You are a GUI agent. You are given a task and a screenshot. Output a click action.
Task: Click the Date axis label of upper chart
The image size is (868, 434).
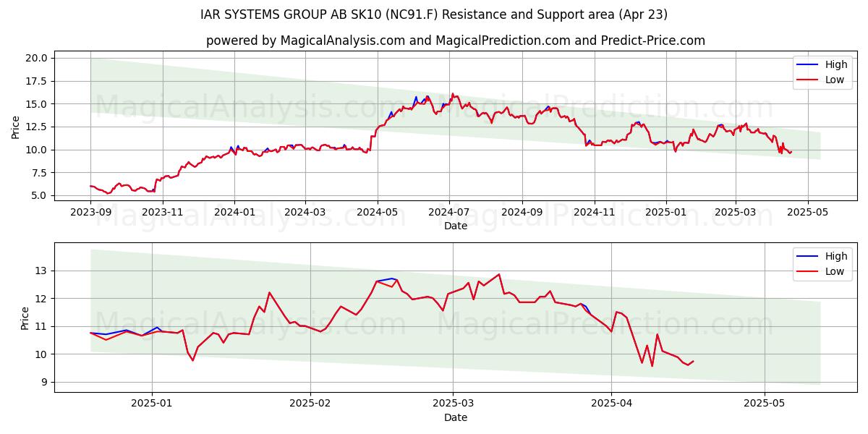(x=456, y=226)
